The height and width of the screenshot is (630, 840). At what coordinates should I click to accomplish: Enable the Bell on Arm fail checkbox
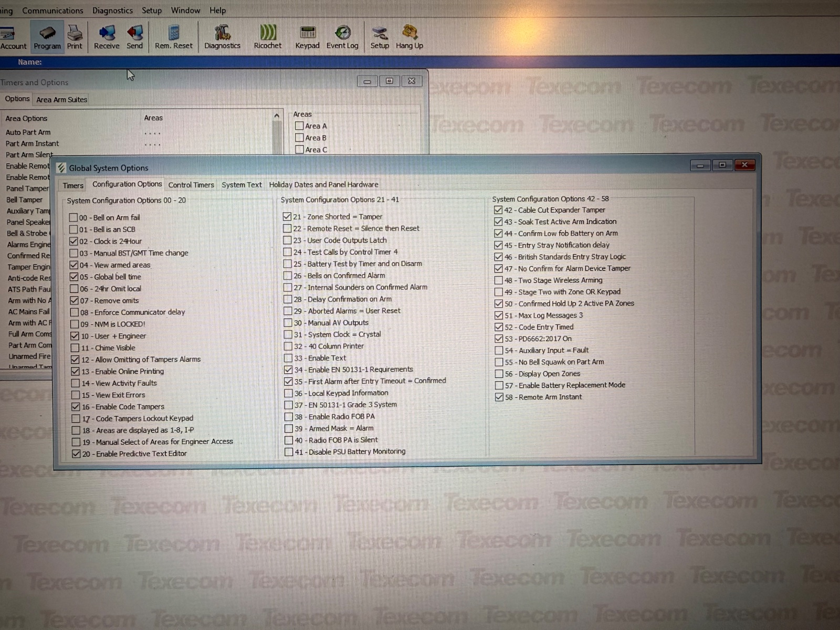(73, 217)
